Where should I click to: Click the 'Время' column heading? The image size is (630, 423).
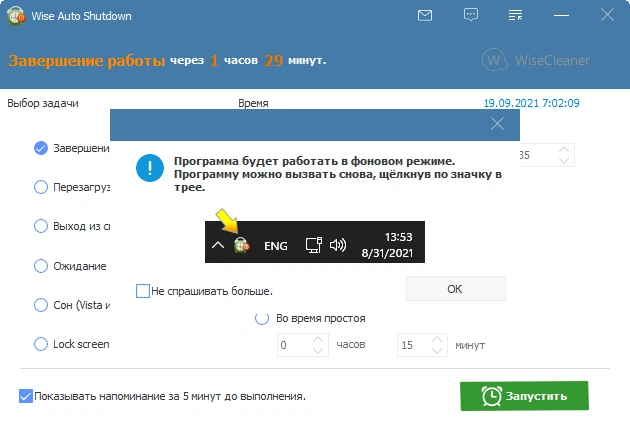pyautogui.click(x=253, y=103)
